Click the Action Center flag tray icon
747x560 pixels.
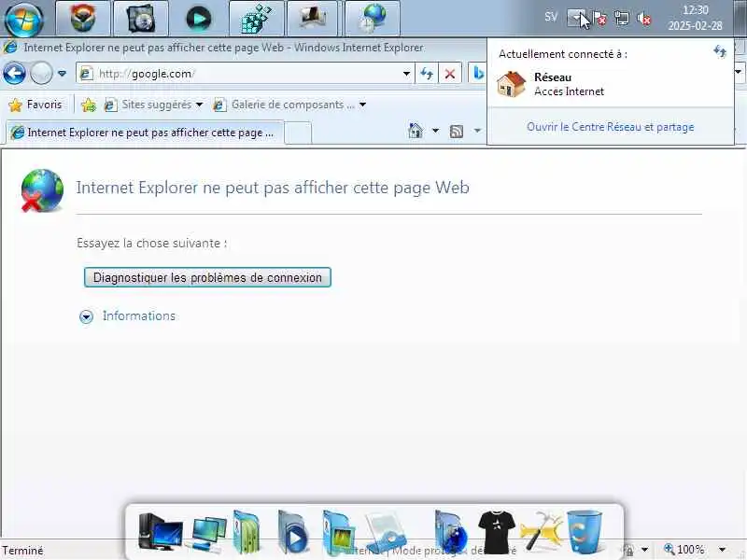(599, 19)
